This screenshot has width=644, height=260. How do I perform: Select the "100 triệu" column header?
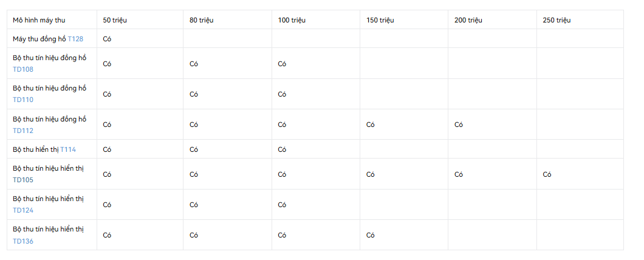click(292, 20)
